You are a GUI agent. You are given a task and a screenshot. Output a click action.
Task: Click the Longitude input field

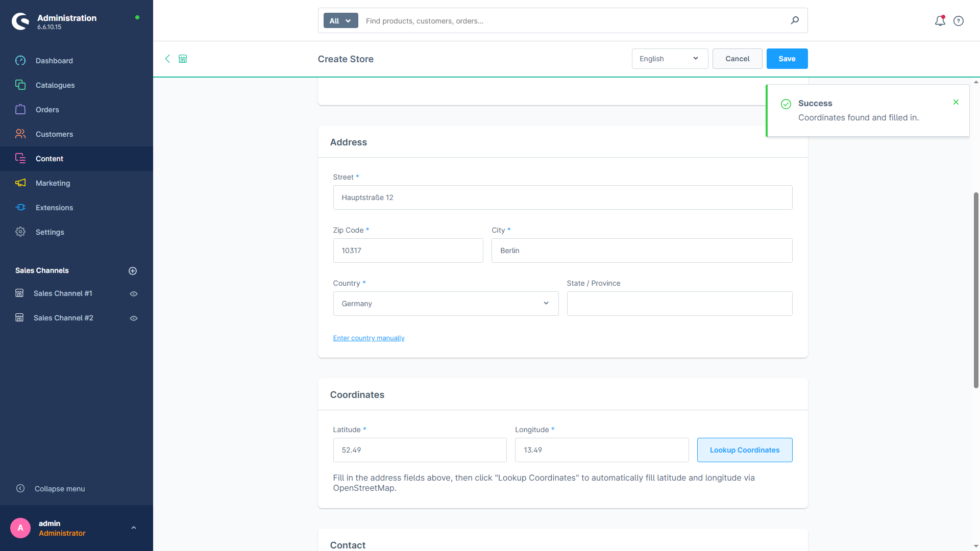[x=602, y=450]
